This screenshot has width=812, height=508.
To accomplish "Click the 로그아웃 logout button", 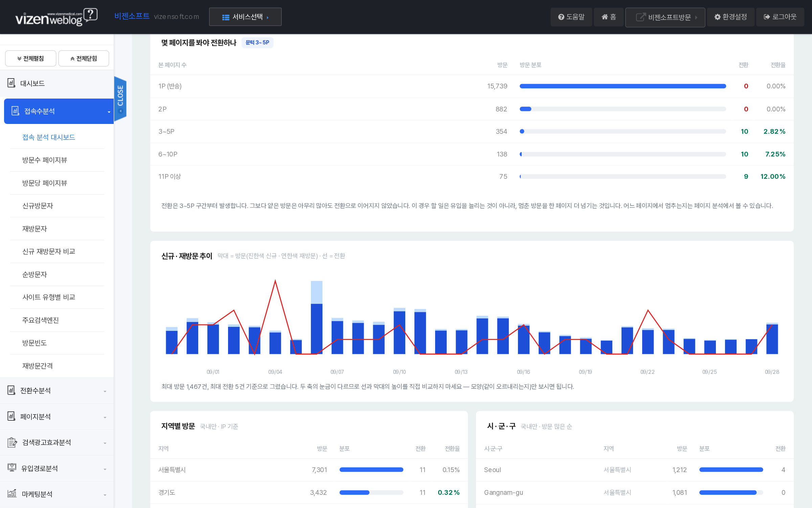I will click(780, 17).
